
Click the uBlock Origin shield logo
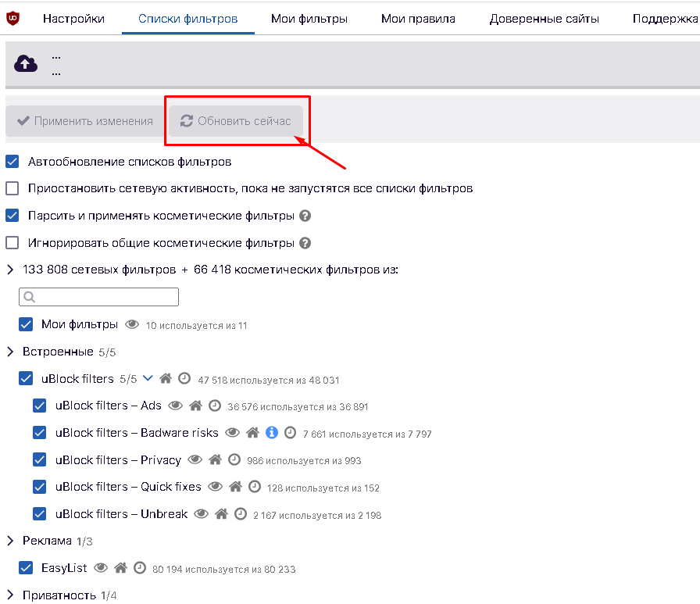[13, 18]
